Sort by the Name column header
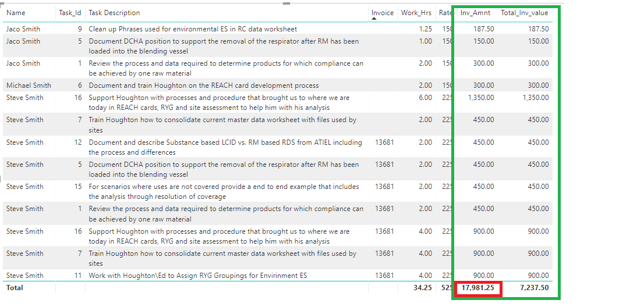 (x=16, y=13)
